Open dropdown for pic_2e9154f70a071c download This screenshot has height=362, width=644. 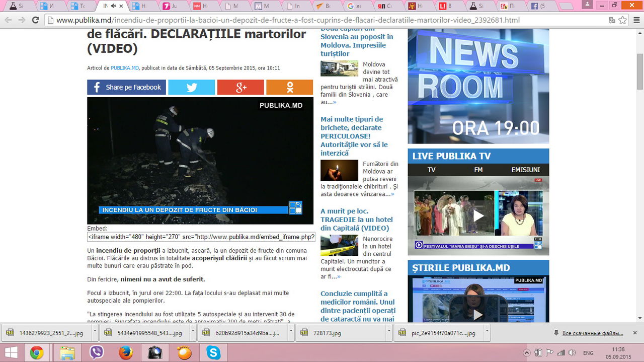pyautogui.click(x=487, y=333)
